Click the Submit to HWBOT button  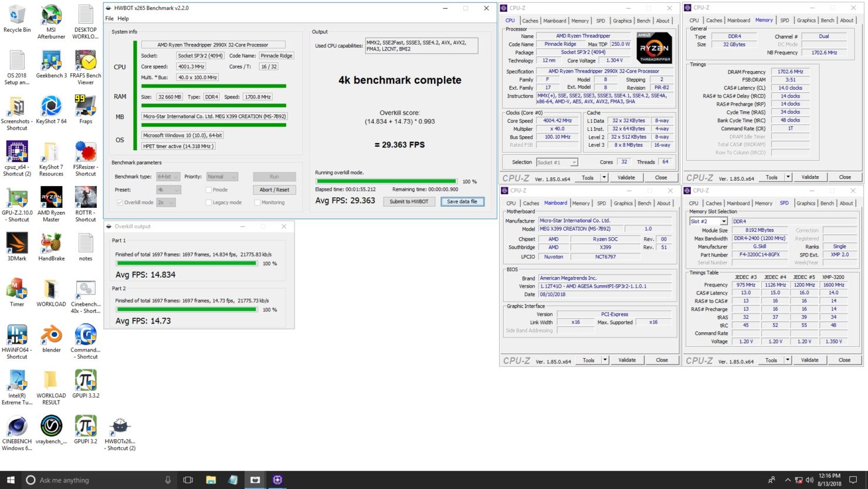pyautogui.click(x=409, y=201)
